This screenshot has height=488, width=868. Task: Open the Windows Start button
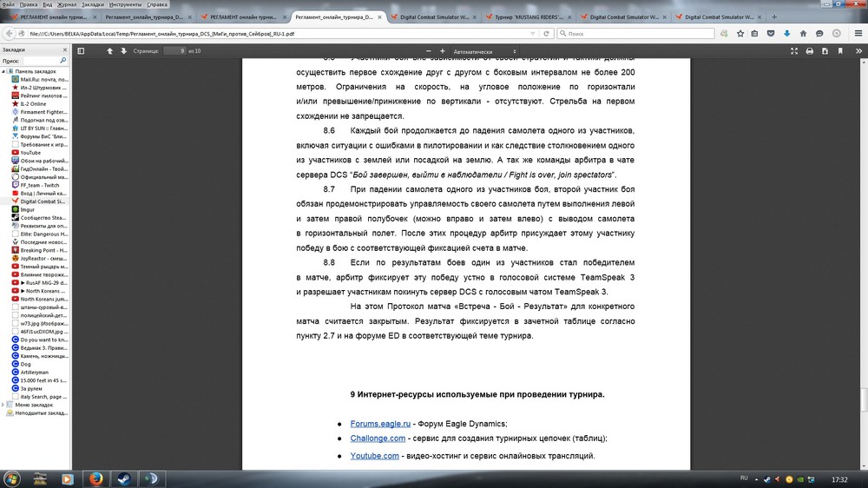pyautogui.click(x=11, y=478)
